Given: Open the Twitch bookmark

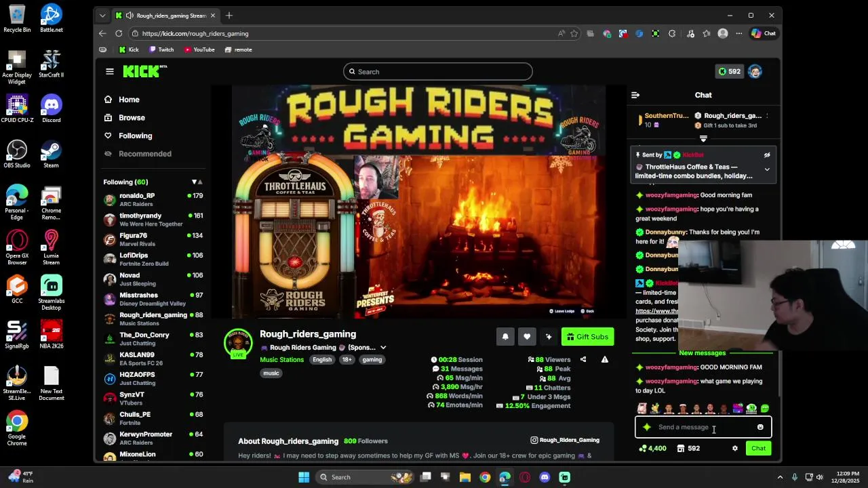Looking at the screenshot, I should [x=161, y=49].
